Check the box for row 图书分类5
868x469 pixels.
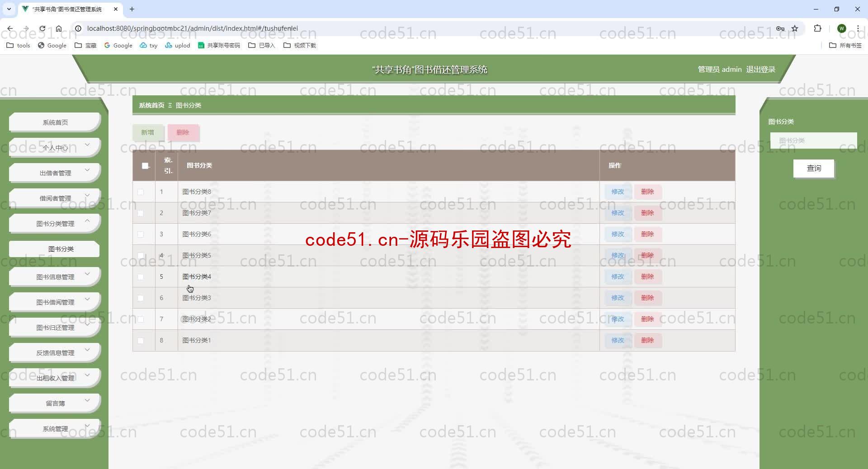click(141, 256)
